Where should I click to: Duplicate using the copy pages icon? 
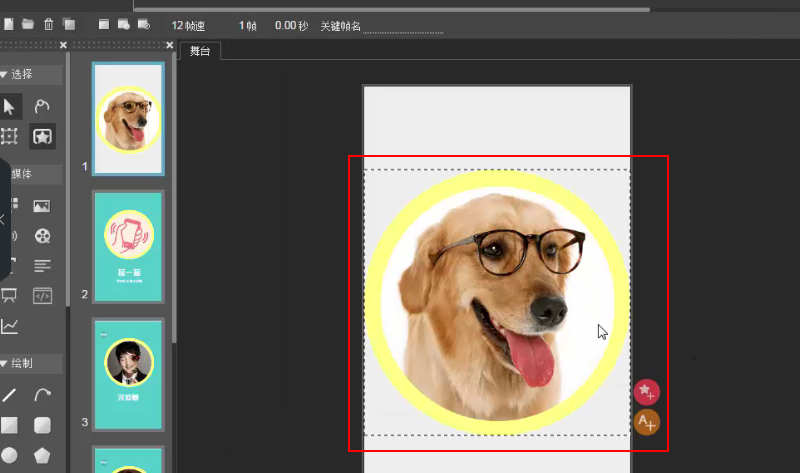coord(69,24)
